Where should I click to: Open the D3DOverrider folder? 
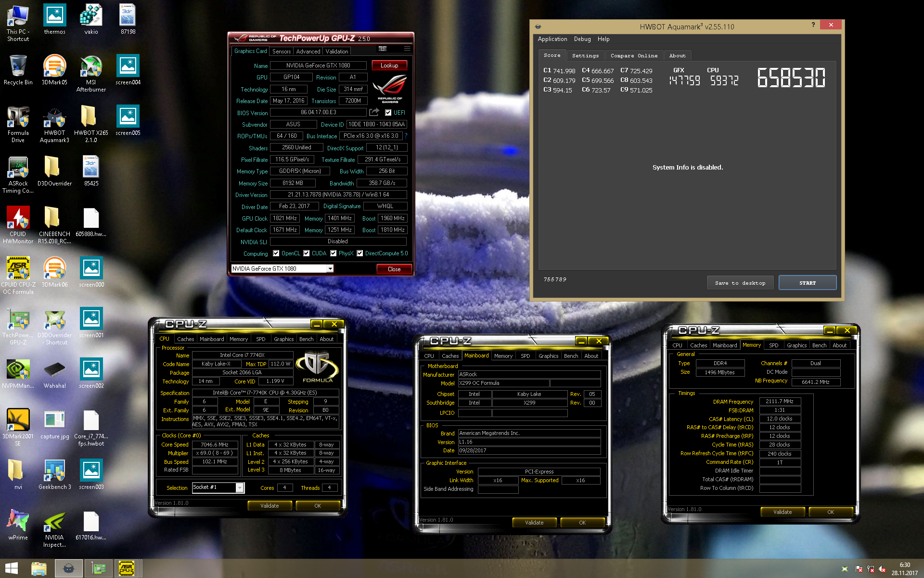54,171
